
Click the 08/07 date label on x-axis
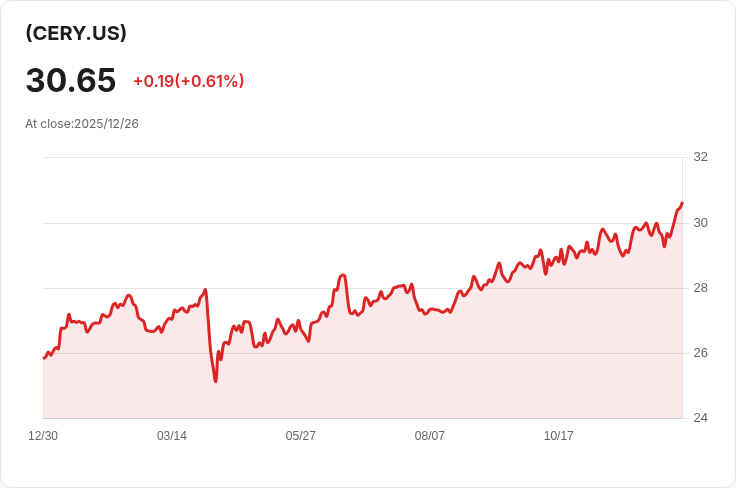pyautogui.click(x=429, y=436)
